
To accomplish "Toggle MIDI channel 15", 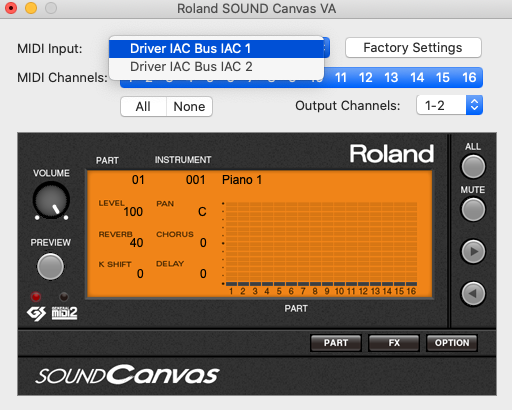I will 443,78.
